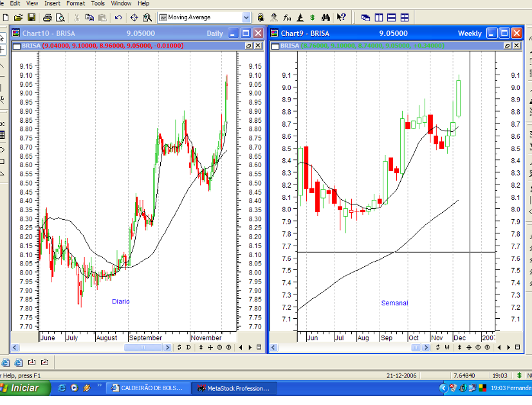Tile chart windows in rows
This screenshot has width=532, height=405.
coord(392,17)
